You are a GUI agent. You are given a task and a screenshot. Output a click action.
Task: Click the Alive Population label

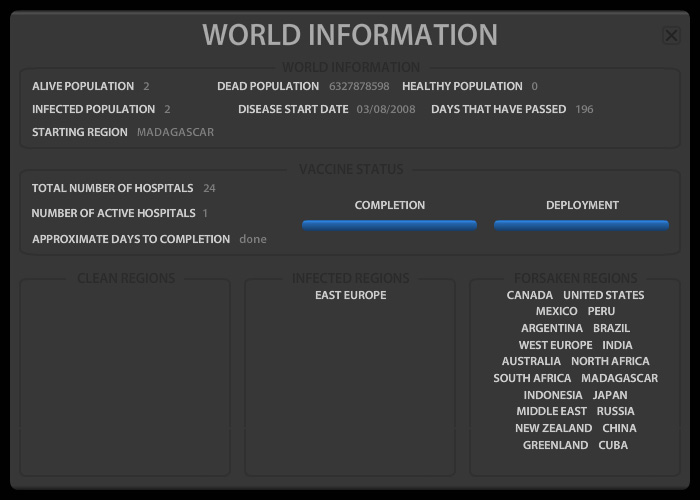(83, 86)
